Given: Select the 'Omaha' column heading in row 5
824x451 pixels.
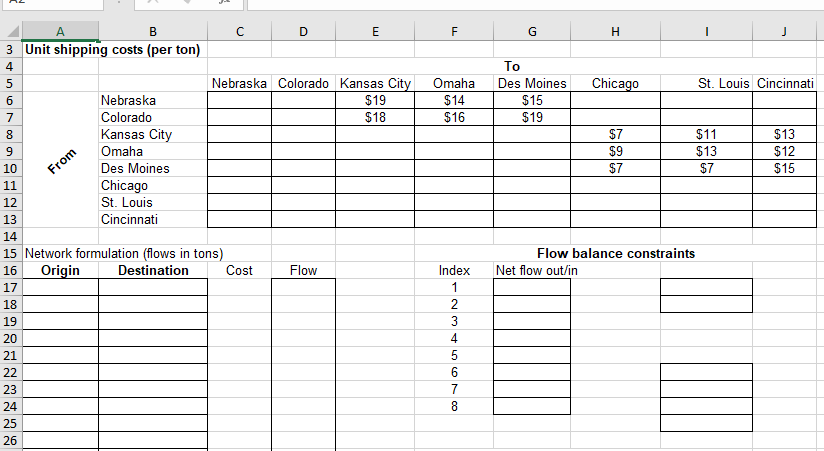Looking at the screenshot, I should (x=454, y=84).
